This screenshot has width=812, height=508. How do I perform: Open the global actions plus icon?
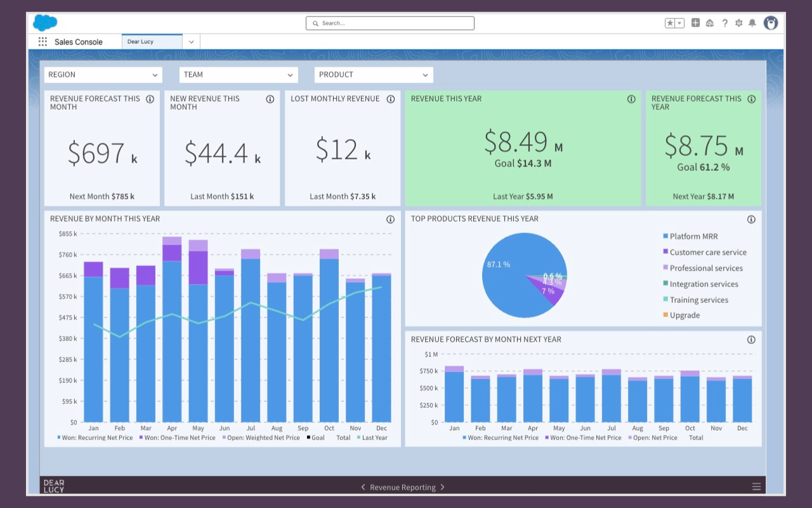click(x=695, y=23)
